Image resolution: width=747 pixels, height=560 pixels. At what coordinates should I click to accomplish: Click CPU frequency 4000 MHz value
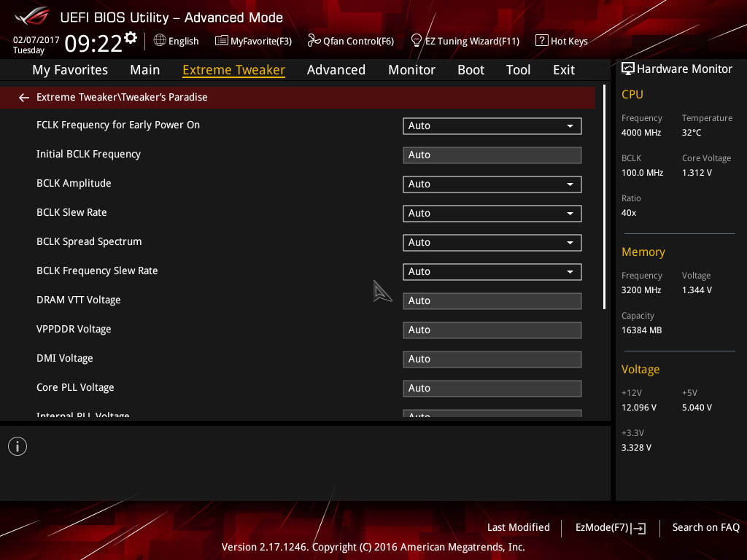click(x=641, y=133)
